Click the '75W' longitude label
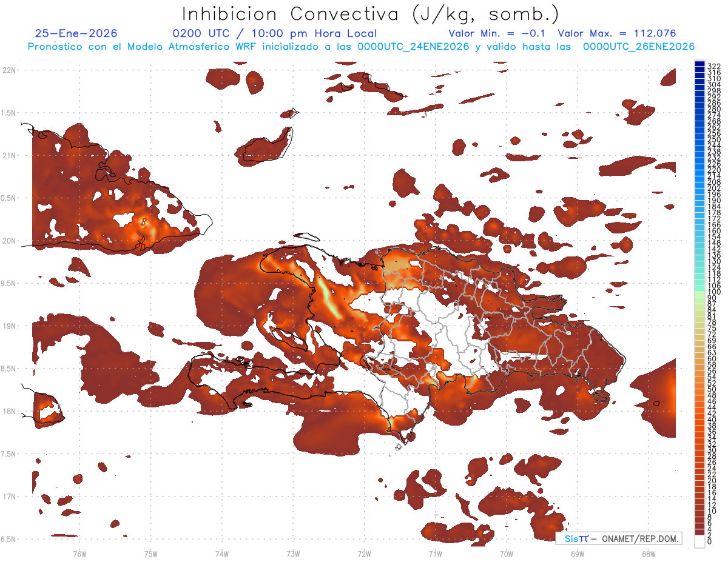 pos(151,554)
